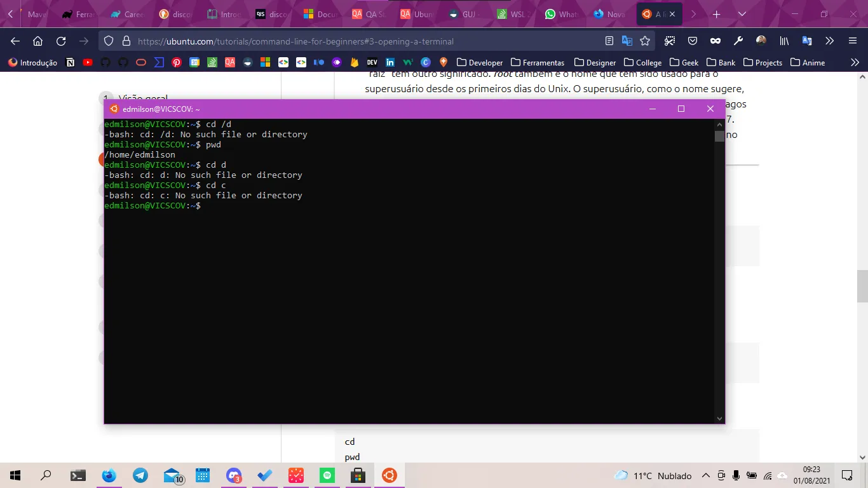Image resolution: width=868 pixels, height=488 pixels.
Task: Expand the Developer bookmarks folder
Action: click(480, 62)
